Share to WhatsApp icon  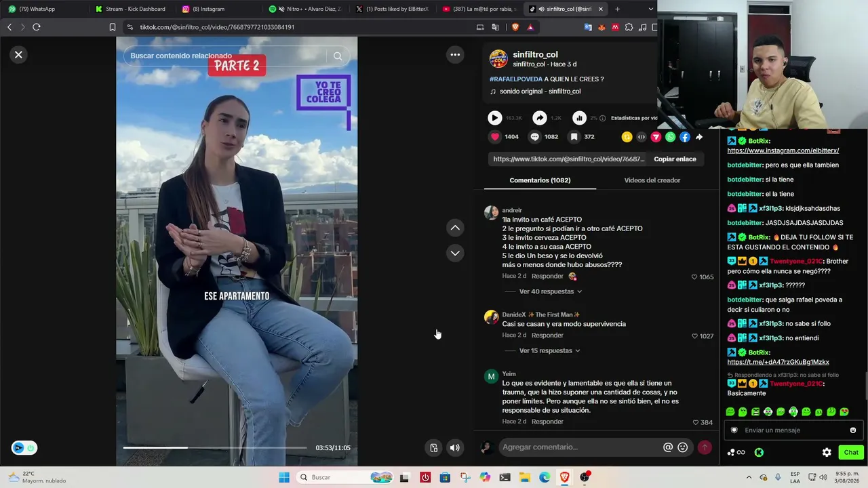pyautogui.click(x=671, y=137)
